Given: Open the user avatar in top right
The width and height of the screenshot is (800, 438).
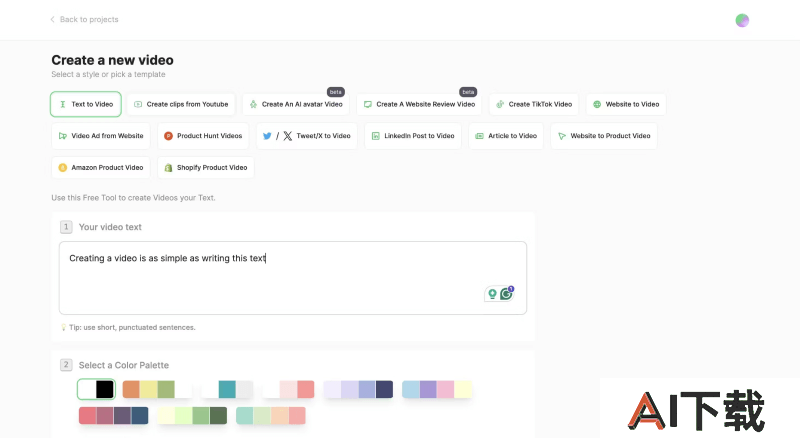Looking at the screenshot, I should [x=742, y=20].
